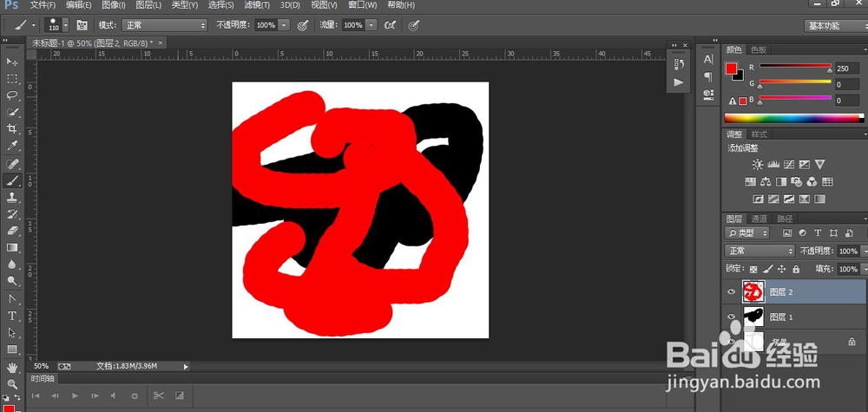Open the 图像(I) menu
This screenshot has height=412, width=868.
point(114,5)
